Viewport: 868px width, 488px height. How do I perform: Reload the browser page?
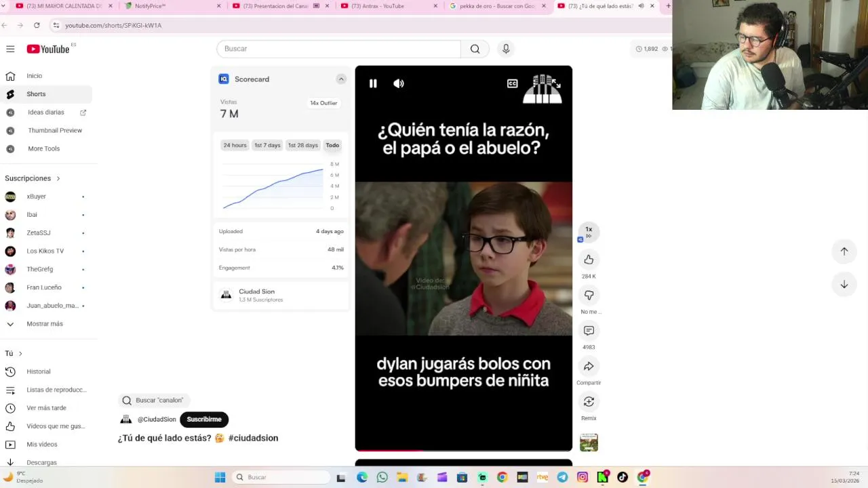click(37, 25)
